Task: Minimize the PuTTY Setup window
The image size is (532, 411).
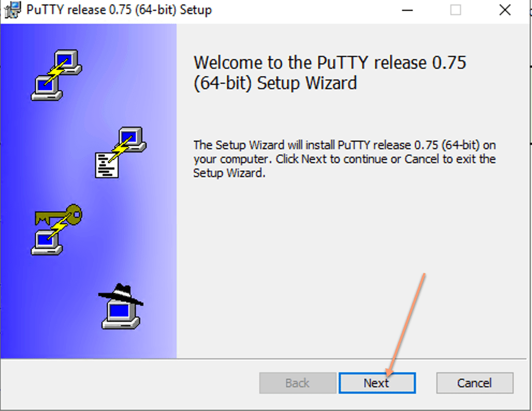Action: pyautogui.click(x=407, y=10)
